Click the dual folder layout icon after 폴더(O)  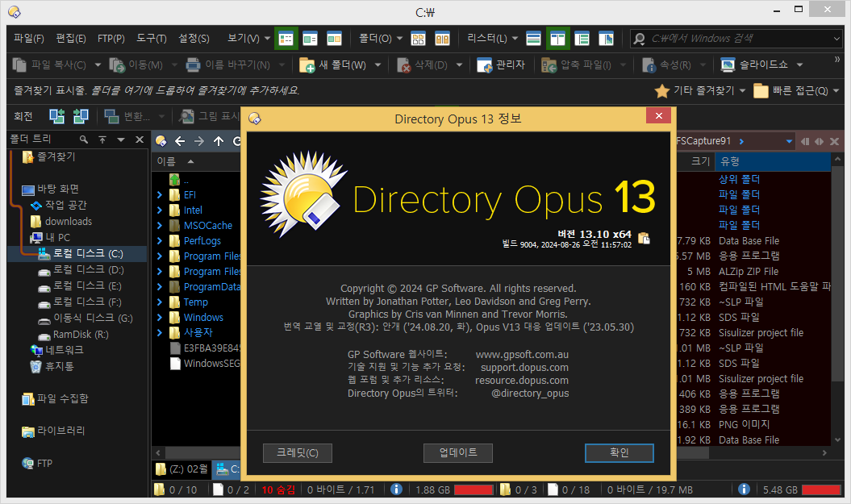pyautogui.click(x=442, y=39)
